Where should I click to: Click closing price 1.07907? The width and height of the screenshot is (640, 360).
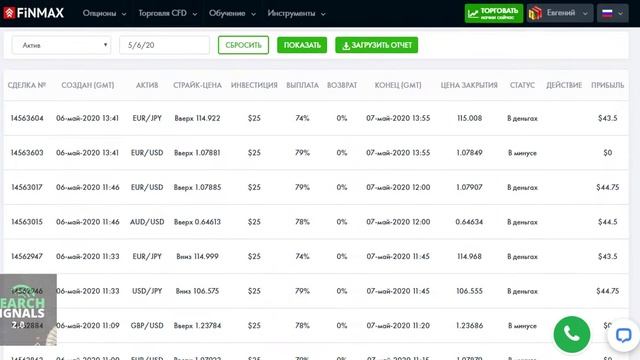click(x=469, y=187)
